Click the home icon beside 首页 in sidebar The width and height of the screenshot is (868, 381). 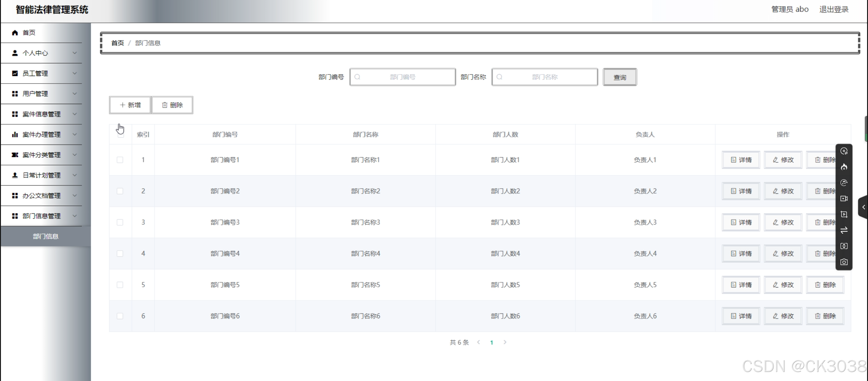pos(15,33)
